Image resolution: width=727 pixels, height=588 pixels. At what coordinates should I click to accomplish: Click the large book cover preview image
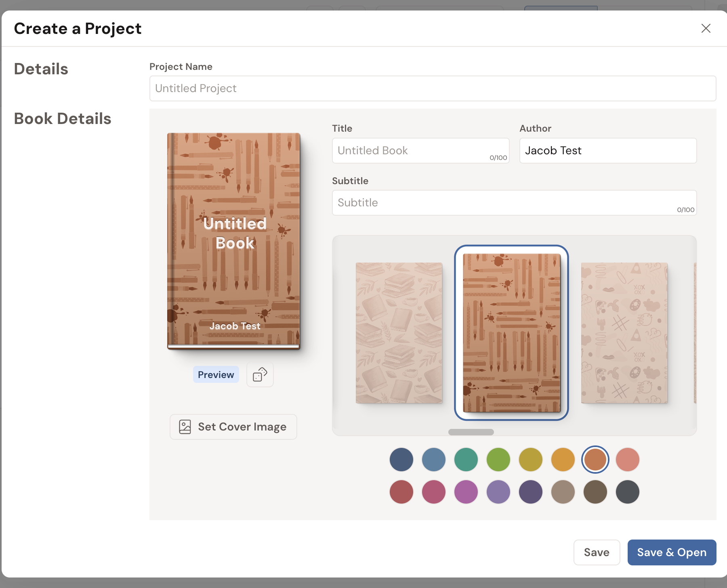pos(233,241)
